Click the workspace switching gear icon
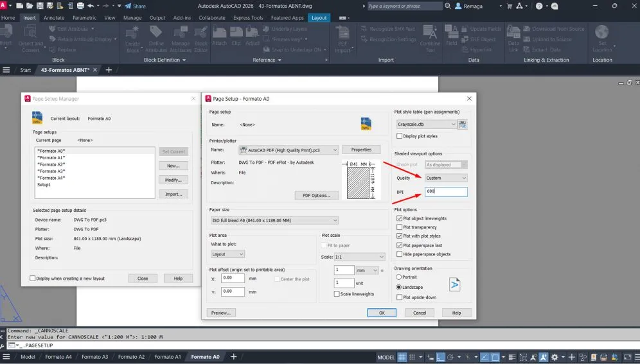Image resolution: width=640 pixels, height=364 pixels. (x=555, y=357)
